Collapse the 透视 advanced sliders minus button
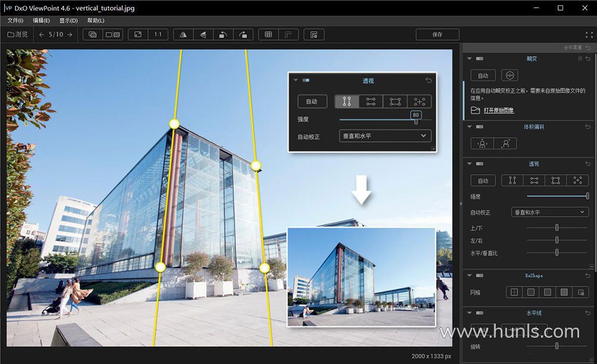Screen dimensions: 597x364 [x=590, y=266]
